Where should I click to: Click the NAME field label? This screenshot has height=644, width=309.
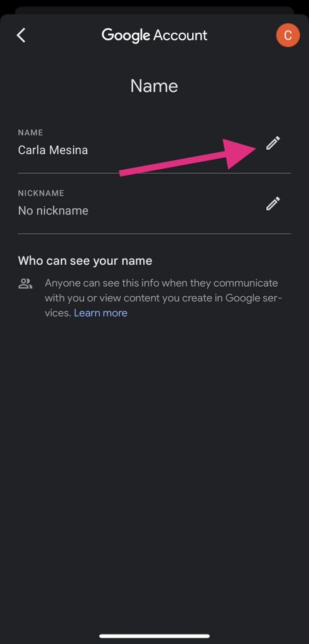[30, 133]
